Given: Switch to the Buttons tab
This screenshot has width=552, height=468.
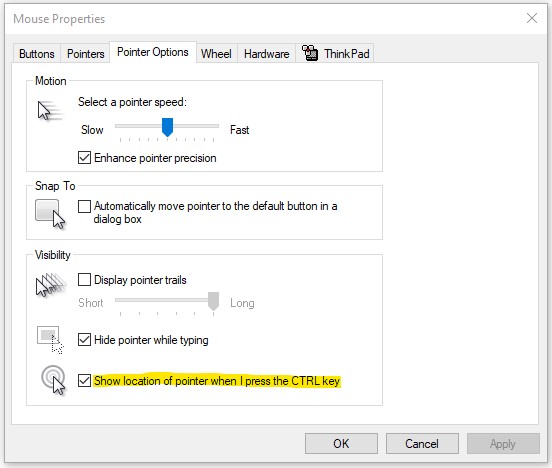Looking at the screenshot, I should click(x=37, y=54).
